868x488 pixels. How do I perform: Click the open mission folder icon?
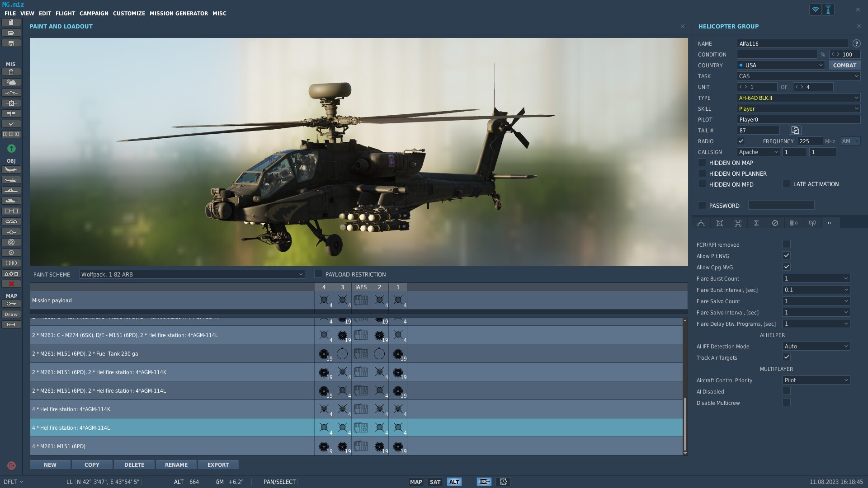pyautogui.click(x=11, y=33)
